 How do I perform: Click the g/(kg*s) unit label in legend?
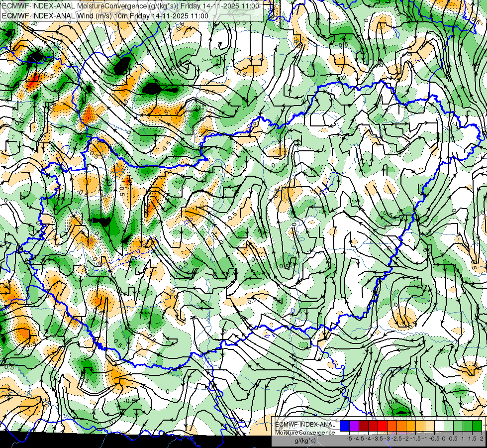305,441
